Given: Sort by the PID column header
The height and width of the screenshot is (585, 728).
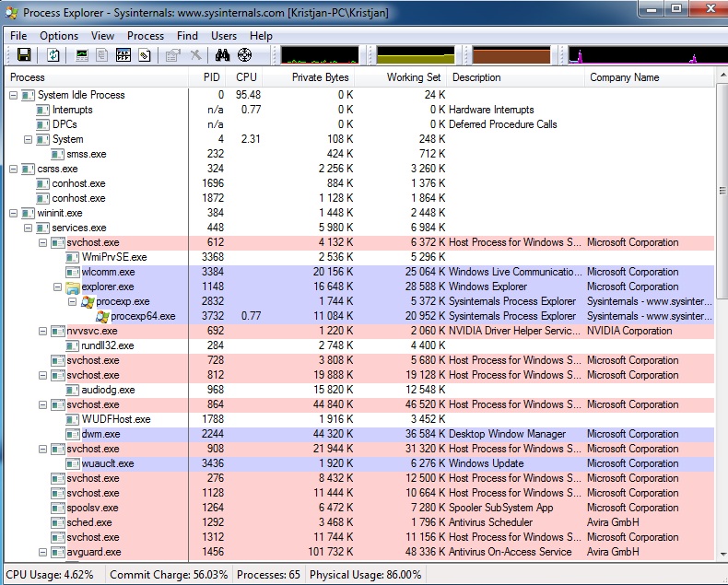Looking at the screenshot, I should (x=207, y=77).
